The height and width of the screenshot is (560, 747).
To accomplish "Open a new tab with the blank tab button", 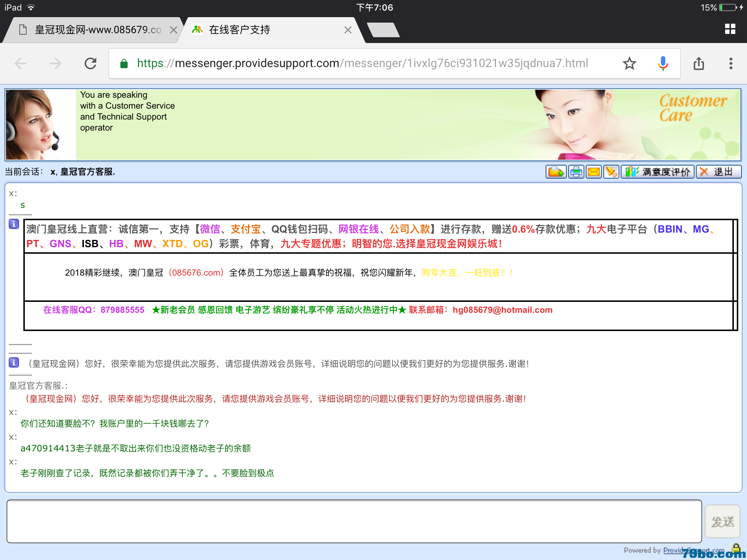I will tap(383, 30).
